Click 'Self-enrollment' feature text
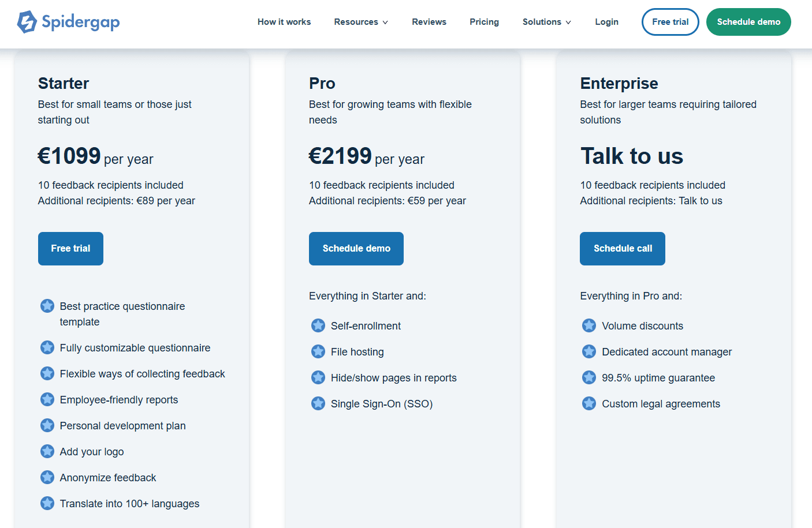Image resolution: width=812 pixels, height=528 pixels. [x=366, y=326]
